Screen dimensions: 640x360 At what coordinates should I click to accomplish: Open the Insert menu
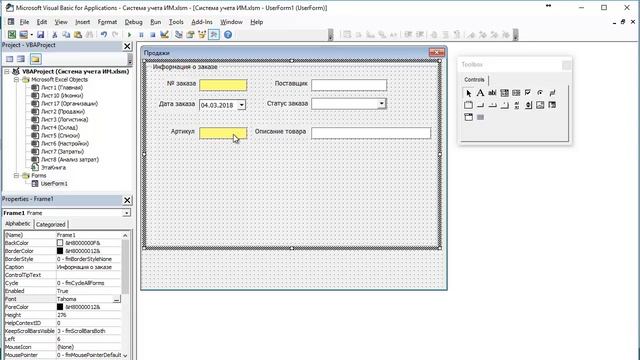[x=82, y=22]
